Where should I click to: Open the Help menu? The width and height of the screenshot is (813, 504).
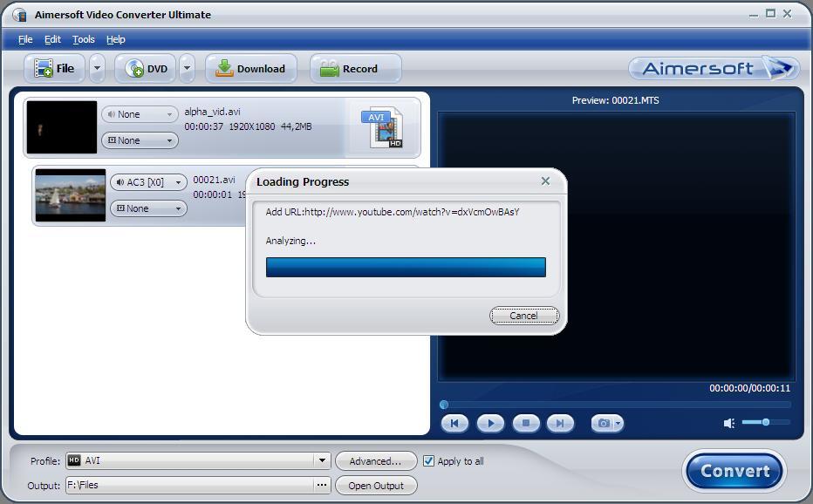(115, 39)
